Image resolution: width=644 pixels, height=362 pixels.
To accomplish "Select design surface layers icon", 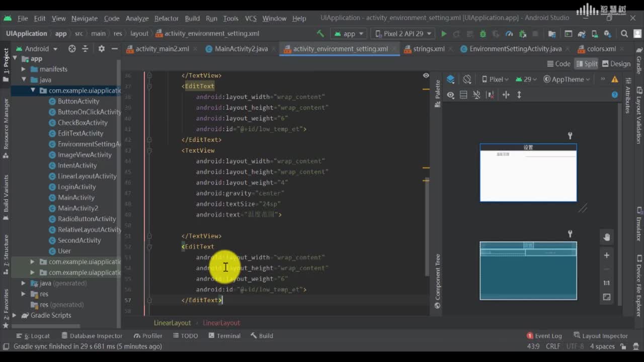I will click(x=451, y=79).
